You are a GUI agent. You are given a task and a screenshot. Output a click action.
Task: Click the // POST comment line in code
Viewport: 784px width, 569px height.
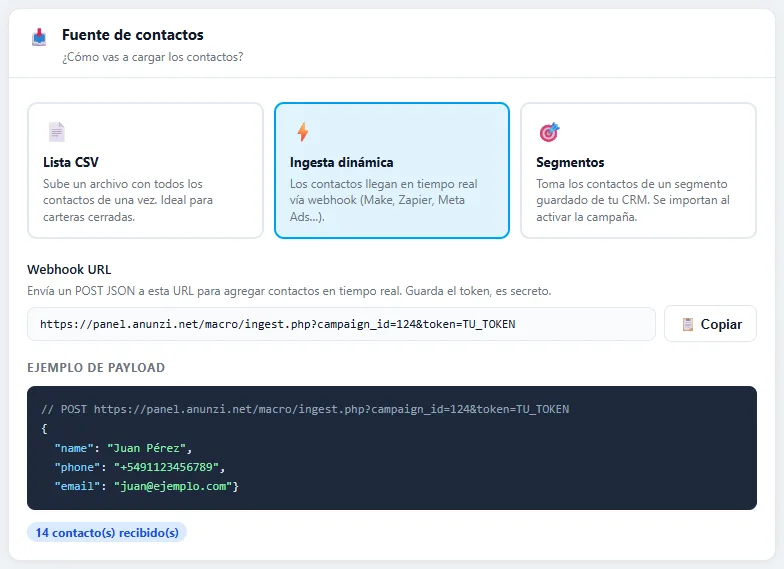coord(305,410)
